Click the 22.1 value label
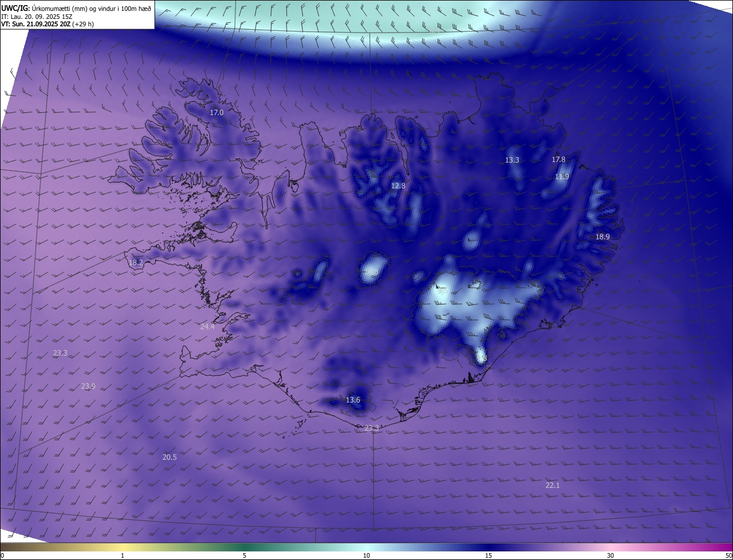Screen dimensions: 733x560 552,486
